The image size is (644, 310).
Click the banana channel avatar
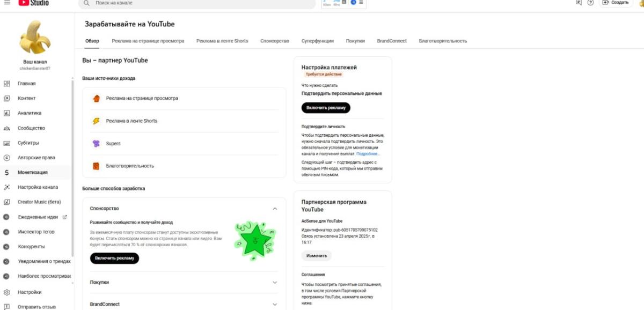pyautogui.click(x=35, y=37)
